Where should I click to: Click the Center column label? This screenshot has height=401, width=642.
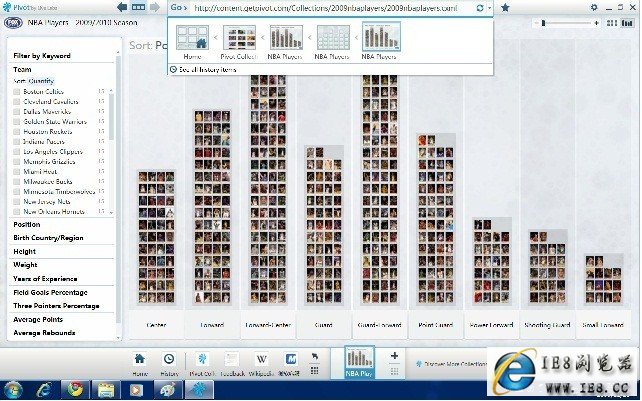pos(156,325)
